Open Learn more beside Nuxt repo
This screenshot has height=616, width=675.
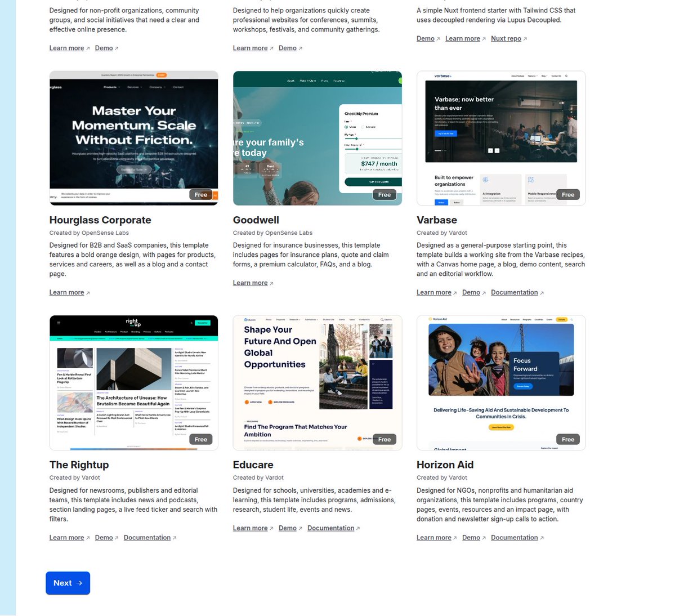point(462,39)
